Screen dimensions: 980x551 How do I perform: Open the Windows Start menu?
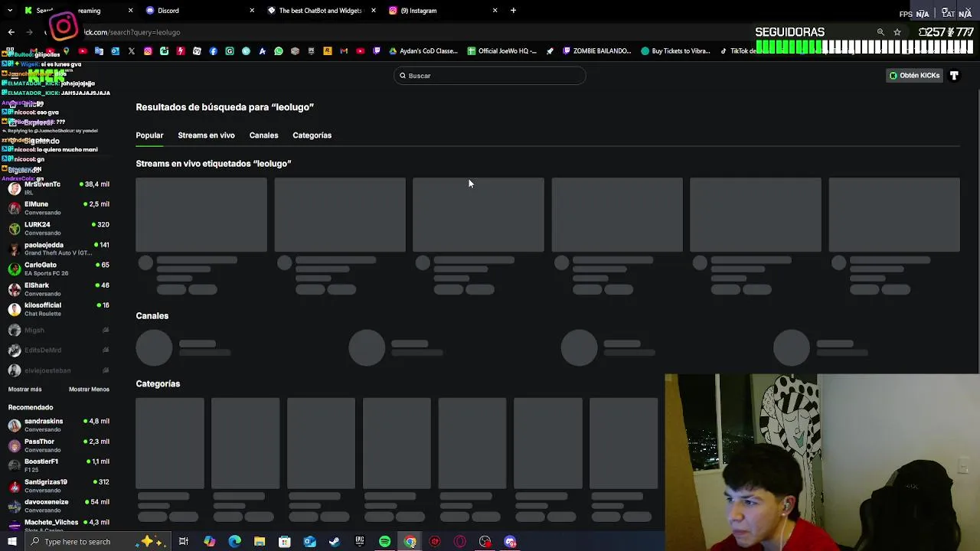click(12, 542)
